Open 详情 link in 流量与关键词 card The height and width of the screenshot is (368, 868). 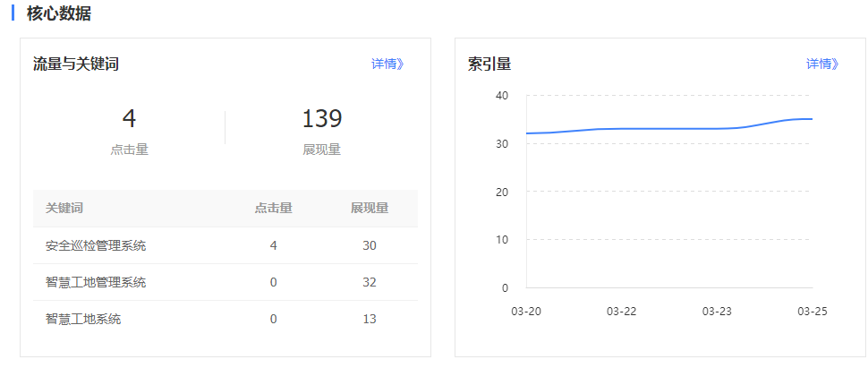tap(387, 64)
